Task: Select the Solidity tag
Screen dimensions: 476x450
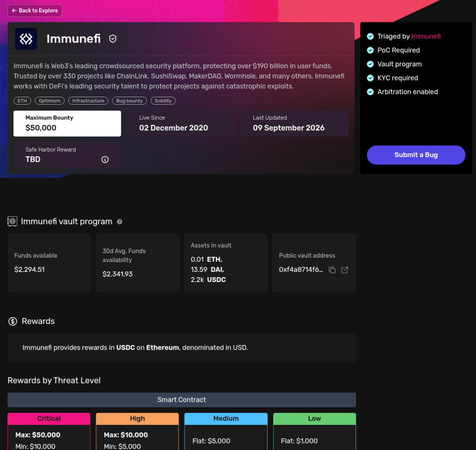Action: point(163,100)
